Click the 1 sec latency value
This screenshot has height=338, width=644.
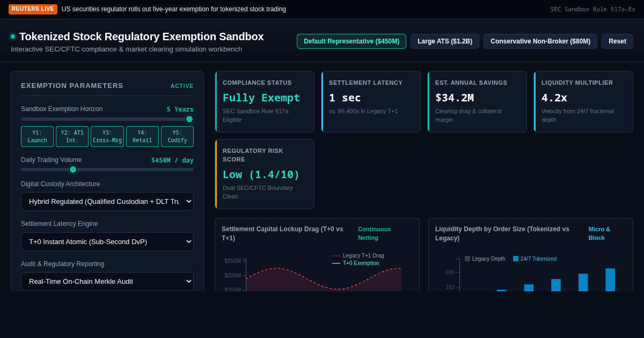point(345,98)
